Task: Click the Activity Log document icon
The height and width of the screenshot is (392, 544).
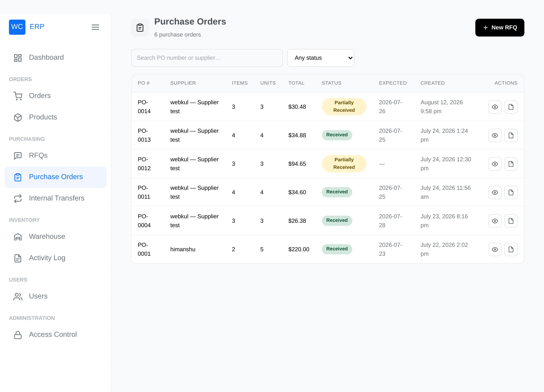Action: [x=18, y=258]
